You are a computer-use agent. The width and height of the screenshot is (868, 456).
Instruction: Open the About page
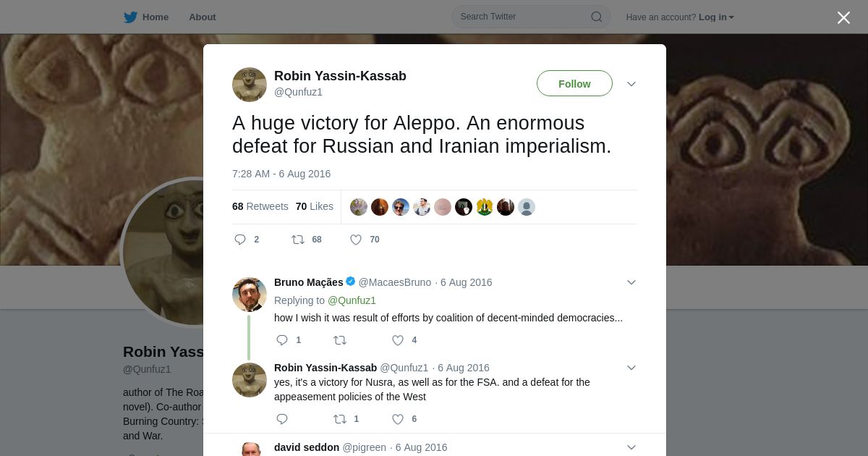(202, 17)
